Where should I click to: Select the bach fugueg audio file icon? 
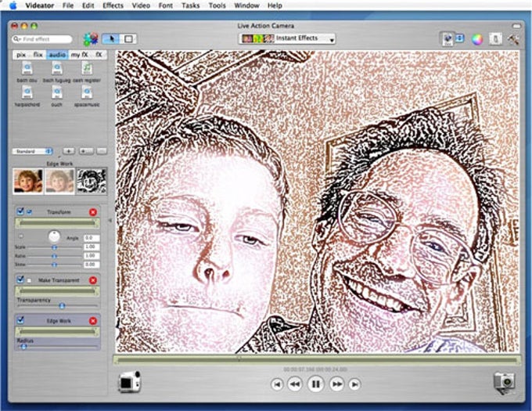[x=57, y=69]
